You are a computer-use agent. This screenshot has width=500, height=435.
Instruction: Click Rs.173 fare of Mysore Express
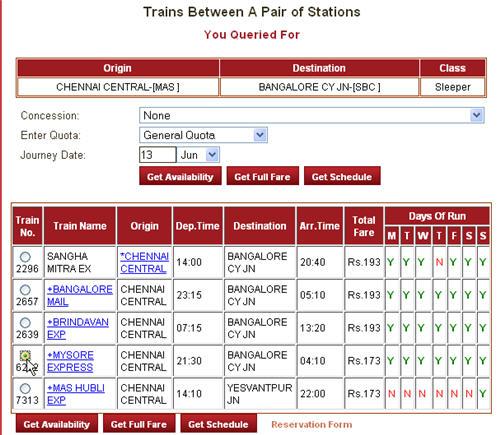[364, 361]
